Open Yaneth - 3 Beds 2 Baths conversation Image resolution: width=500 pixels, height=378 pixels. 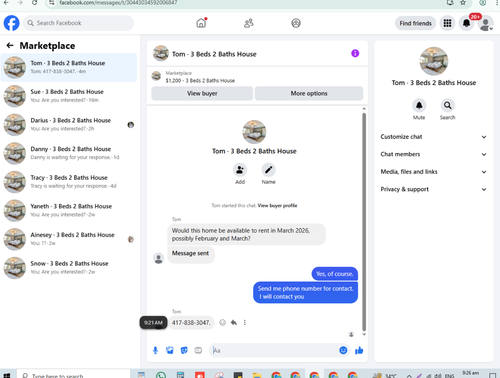pos(69,211)
